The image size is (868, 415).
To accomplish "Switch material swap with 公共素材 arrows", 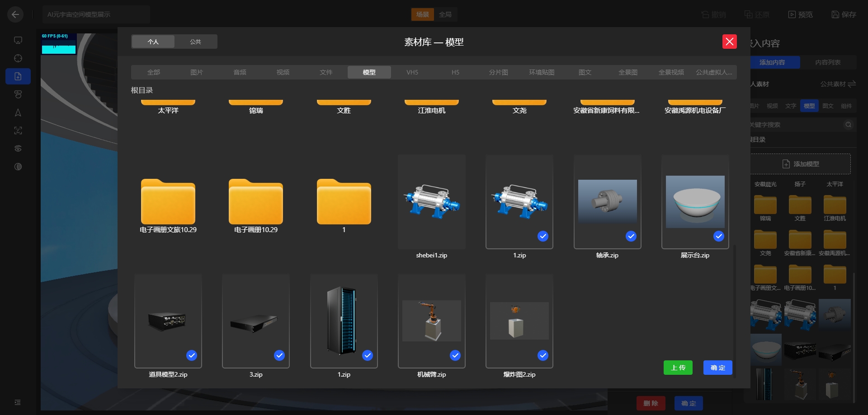I will [x=852, y=84].
